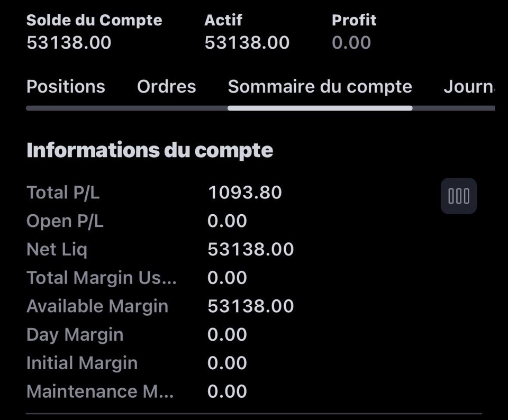508x420 pixels.
Task: Tap the Initial Margin label
Action: click(82, 363)
